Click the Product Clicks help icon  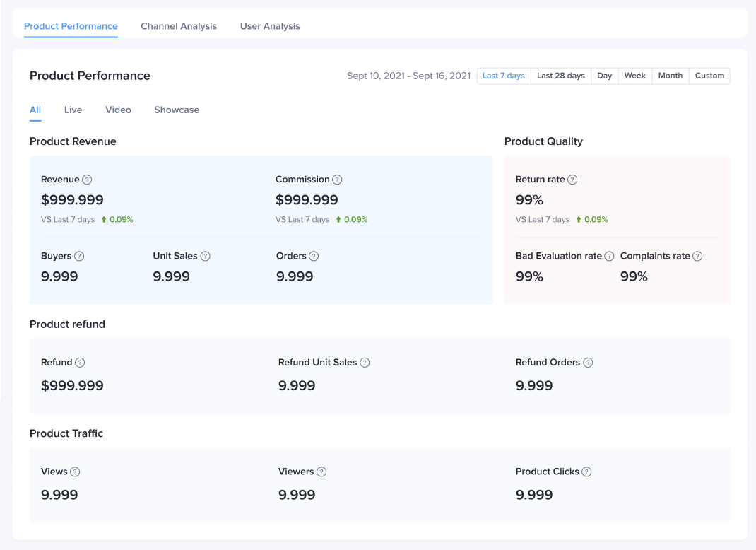(586, 472)
